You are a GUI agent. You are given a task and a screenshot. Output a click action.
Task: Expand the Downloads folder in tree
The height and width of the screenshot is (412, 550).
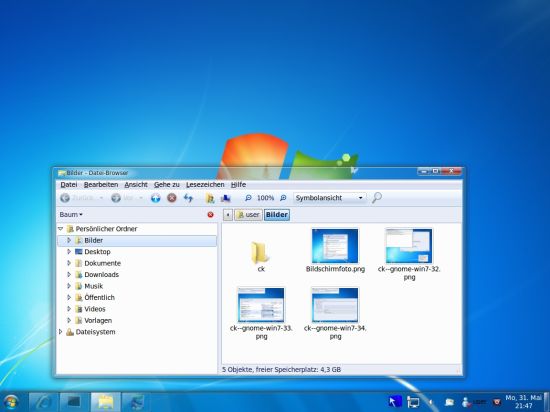tap(69, 275)
